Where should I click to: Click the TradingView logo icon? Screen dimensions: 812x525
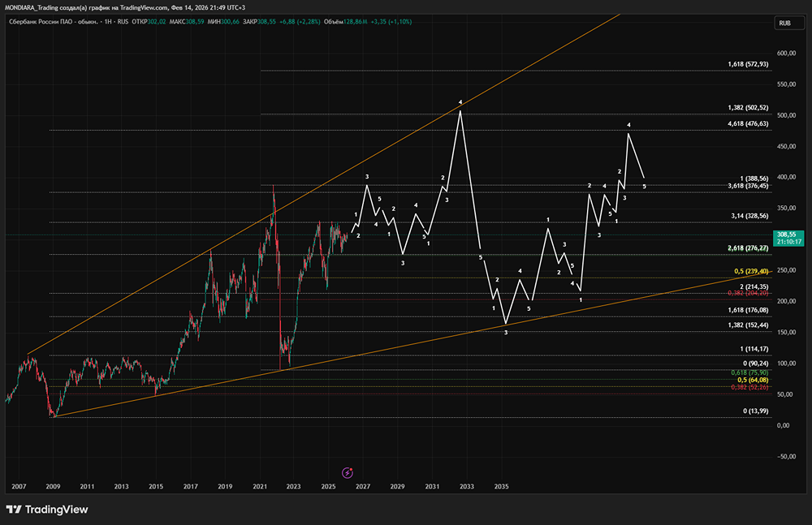tap(15, 510)
